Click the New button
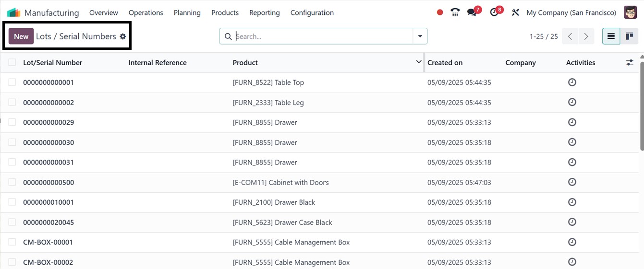644x269 pixels. point(21,36)
